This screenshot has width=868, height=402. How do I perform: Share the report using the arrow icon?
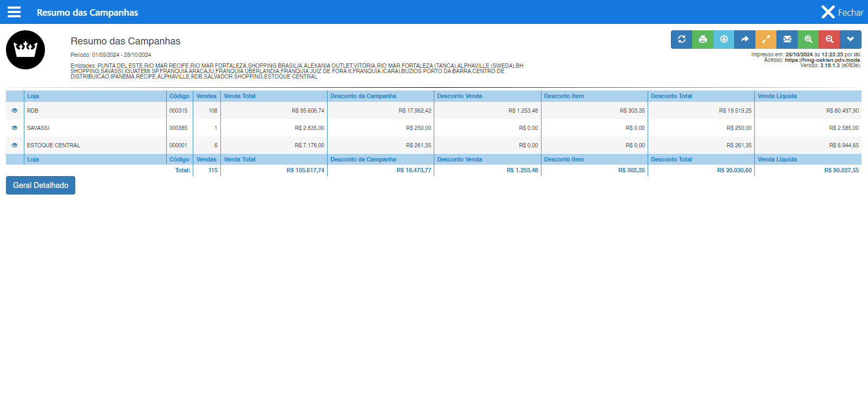pos(745,40)
